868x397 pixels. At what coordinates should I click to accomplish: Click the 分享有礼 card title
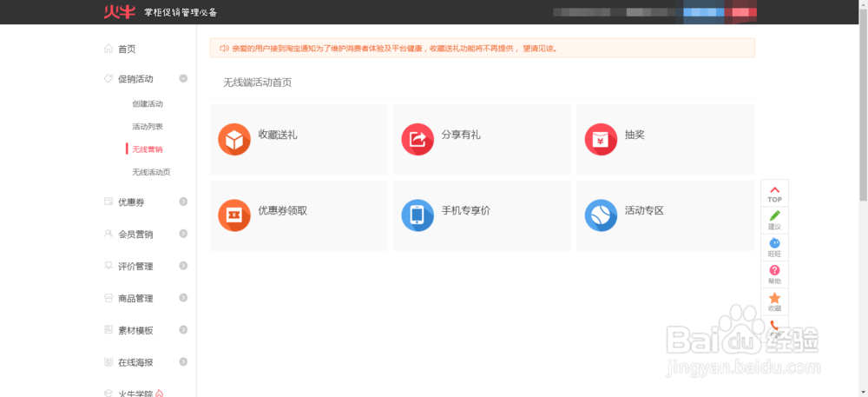click(x=461, y=135)
